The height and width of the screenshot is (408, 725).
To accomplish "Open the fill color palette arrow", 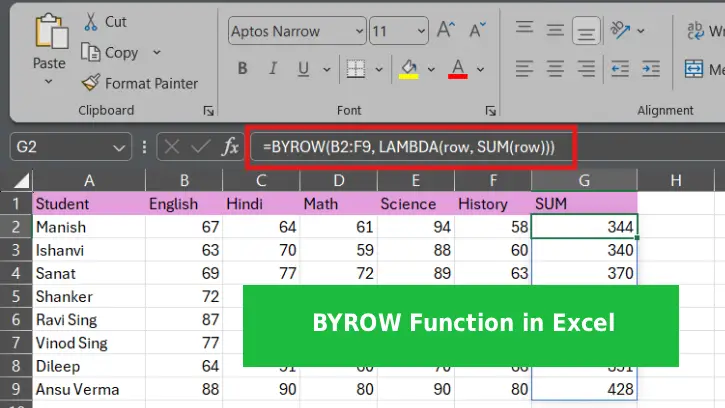I will pos(431,69).
